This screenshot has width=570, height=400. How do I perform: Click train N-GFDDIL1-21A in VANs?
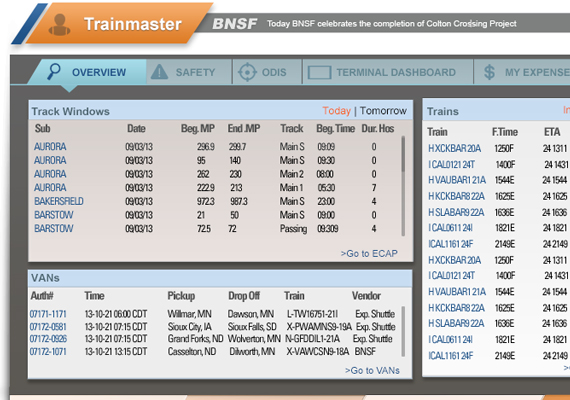tap(313, 339)
